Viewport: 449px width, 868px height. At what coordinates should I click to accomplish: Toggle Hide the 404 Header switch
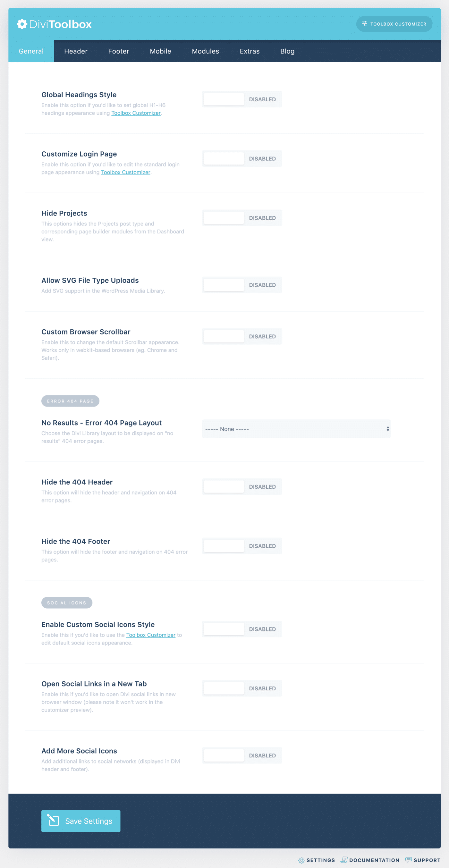pyautogui.click(x=242, y=487)
